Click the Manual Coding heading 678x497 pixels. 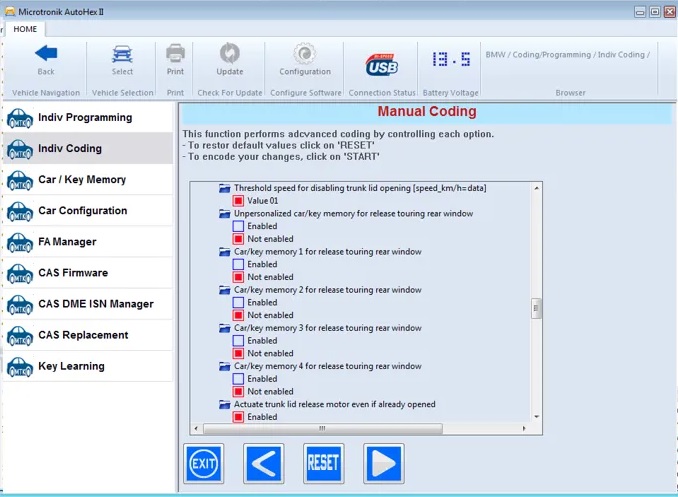tap(427, 112)
